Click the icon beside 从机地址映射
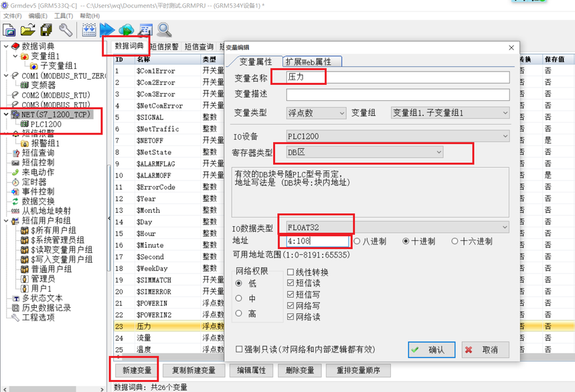 (15, 211)
